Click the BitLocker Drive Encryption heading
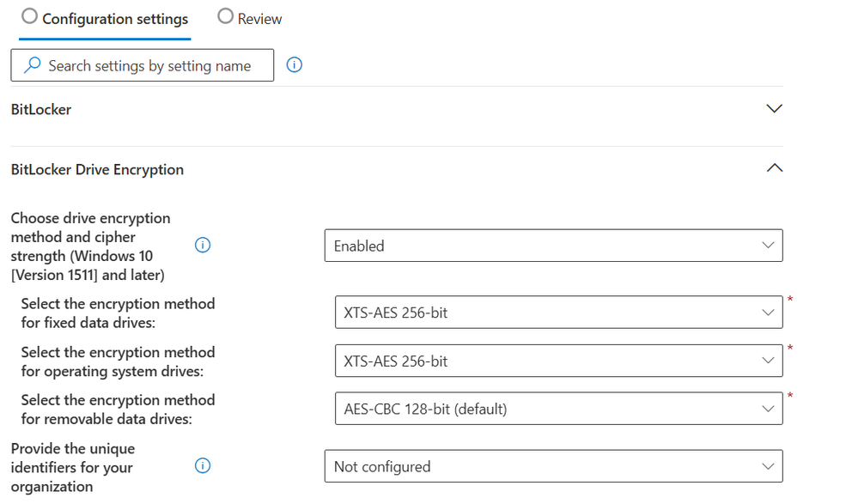This screenshot has height=504, width=858. coord(97,170)
